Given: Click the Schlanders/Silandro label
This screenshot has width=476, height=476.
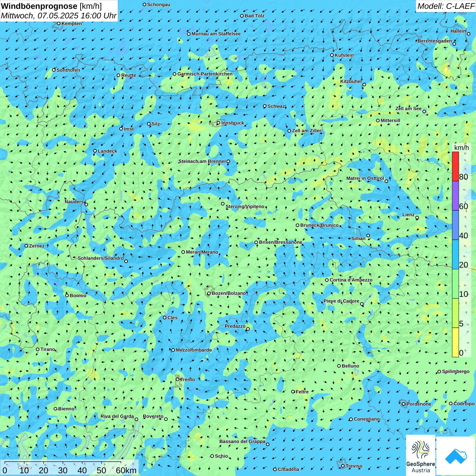Looking at the screenshot, I should (x=101, y=258).
